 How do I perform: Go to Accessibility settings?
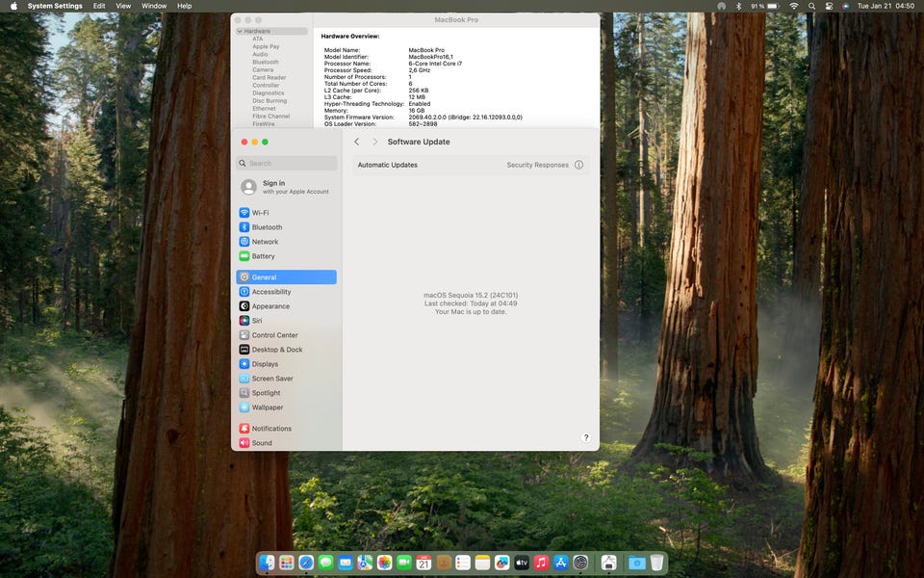pos(270,292)
